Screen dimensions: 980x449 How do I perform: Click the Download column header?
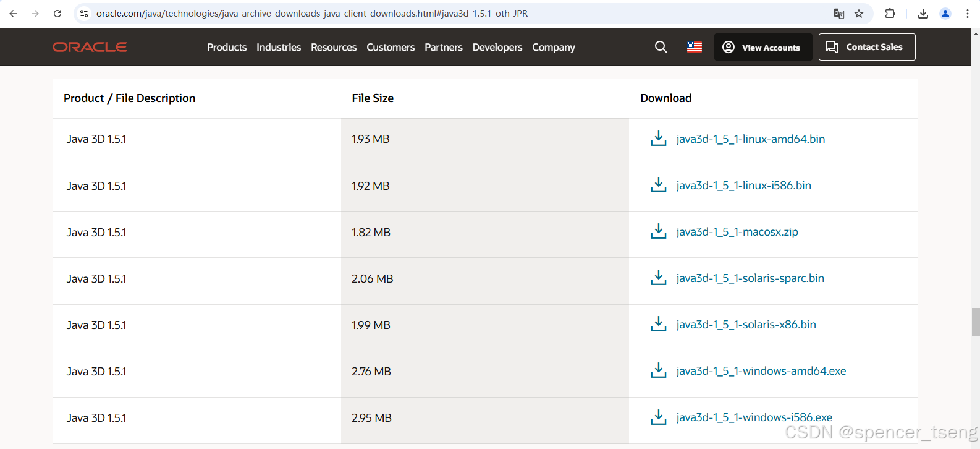pos(666,98)
